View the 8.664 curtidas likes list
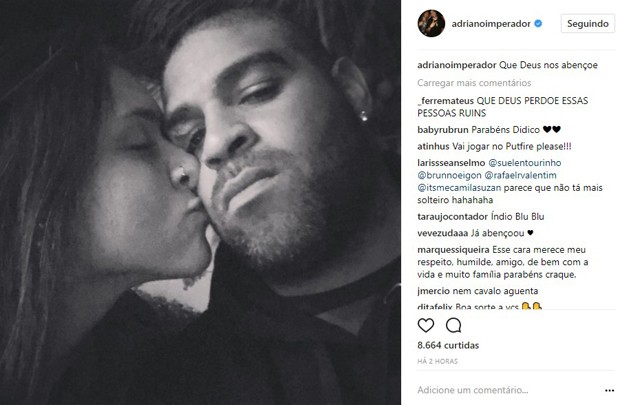The width and height of the screenshot is (620, 405). tap(448, 345)
